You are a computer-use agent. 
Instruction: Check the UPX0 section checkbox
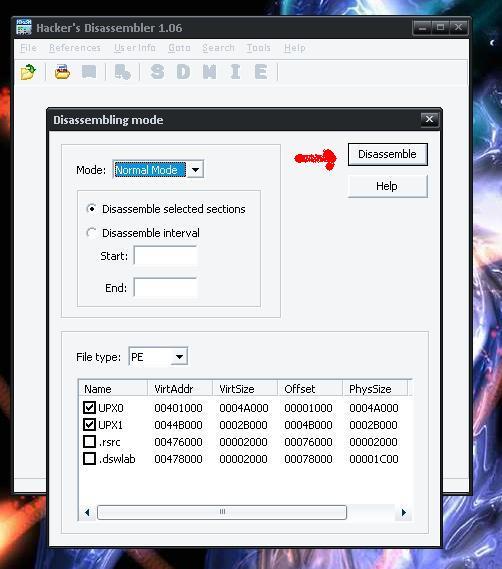[x=89, y=408]
